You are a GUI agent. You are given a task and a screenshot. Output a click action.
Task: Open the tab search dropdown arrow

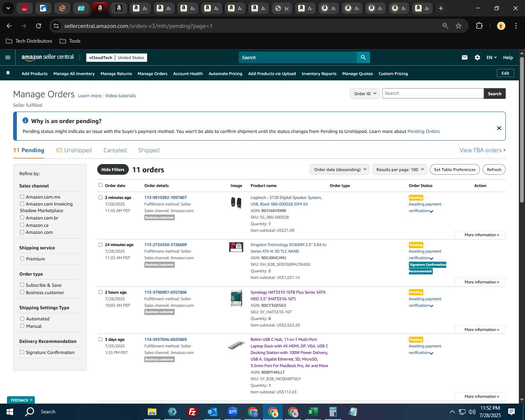coord(8,8)
